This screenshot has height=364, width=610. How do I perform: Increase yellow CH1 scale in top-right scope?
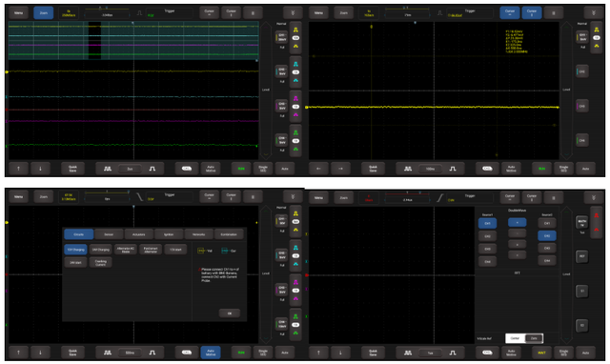coord(597,30)
